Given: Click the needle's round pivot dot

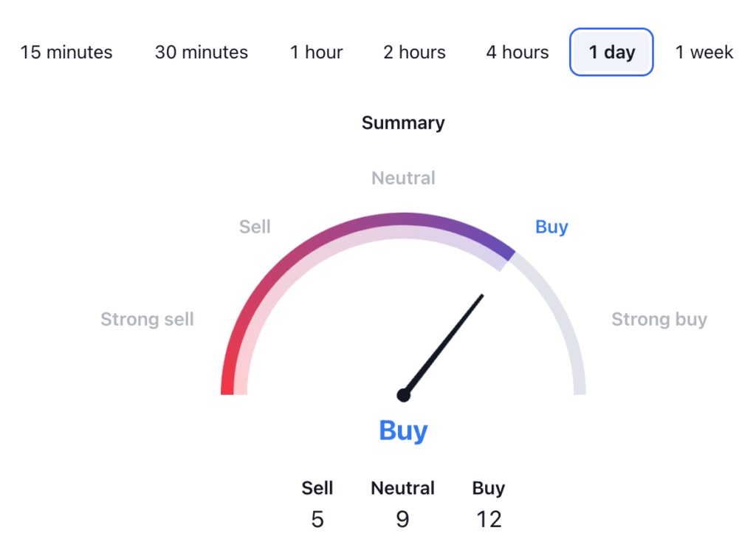Looking at the screenshot, I should pos(404,395).
